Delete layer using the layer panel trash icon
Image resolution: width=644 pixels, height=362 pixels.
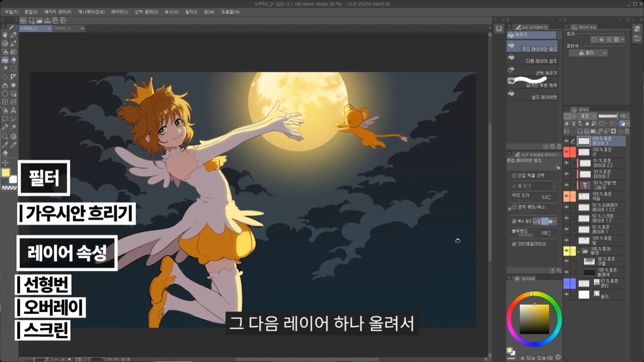pos(627,131)
